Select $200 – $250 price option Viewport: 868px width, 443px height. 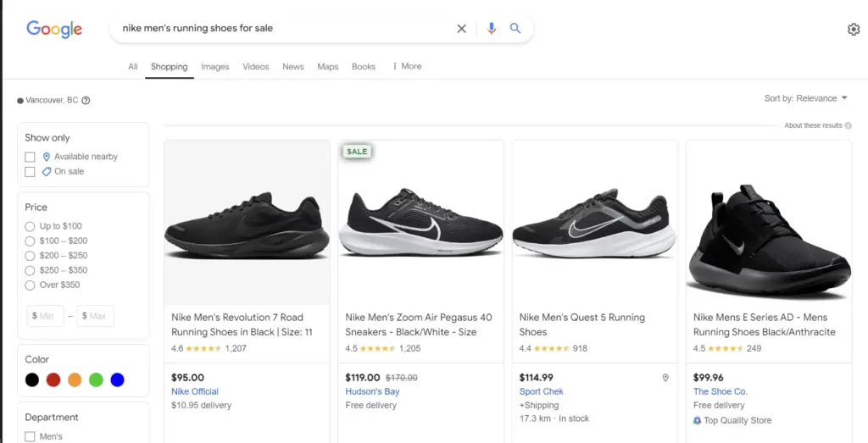tap(30, 256)
